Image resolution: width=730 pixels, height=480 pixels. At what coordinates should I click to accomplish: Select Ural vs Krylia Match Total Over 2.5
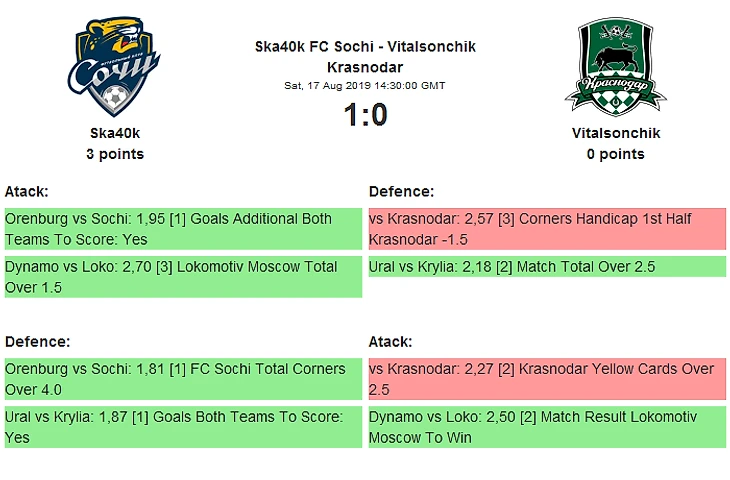tap(547, 267)
